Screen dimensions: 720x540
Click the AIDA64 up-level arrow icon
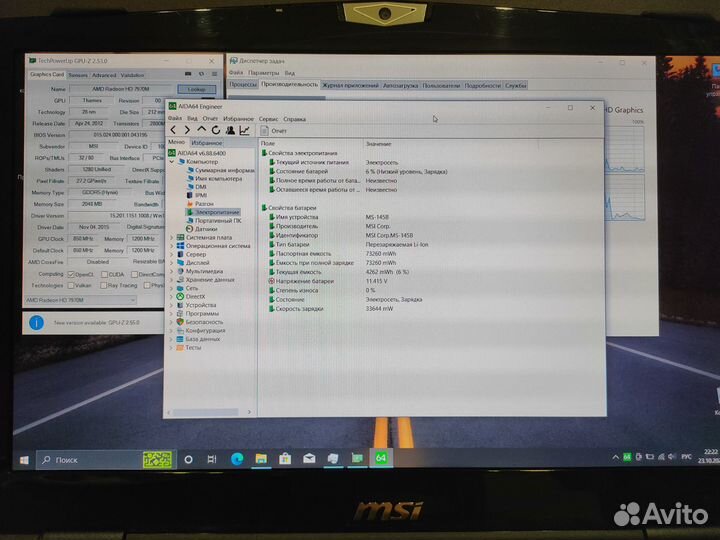tap(201, 130)
